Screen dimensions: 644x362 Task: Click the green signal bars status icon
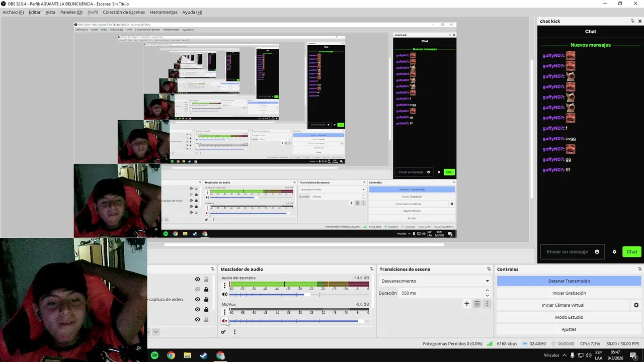pyautogui.click(x=490, y=344)
